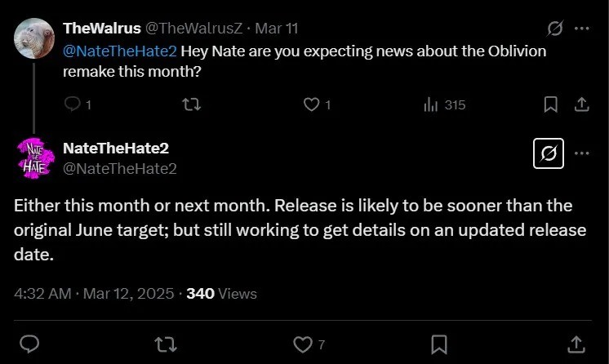Share NateTheHate2's tweet
This screenshot has width=609, height=364.
[x=576, y=342]
